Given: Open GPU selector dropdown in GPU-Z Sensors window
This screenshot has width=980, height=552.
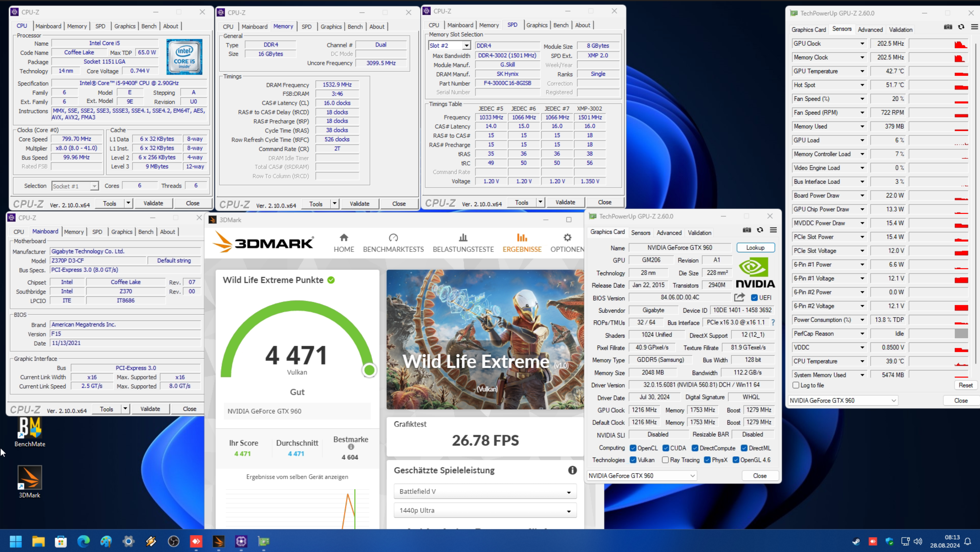Looking at the screenshot, I should click(844, 400).
